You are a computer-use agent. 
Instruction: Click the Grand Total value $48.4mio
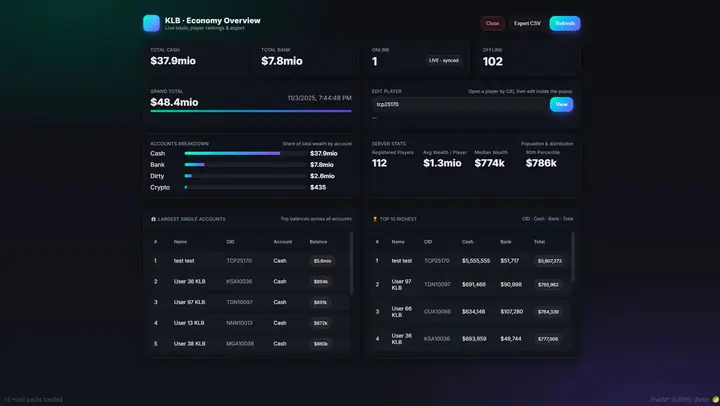(174, 102)
